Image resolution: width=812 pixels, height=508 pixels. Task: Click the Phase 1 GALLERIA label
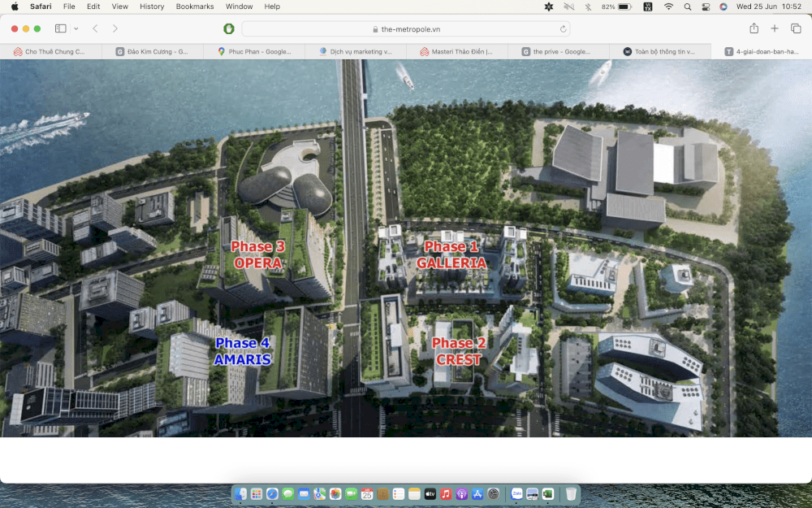[x=451, y=254]
